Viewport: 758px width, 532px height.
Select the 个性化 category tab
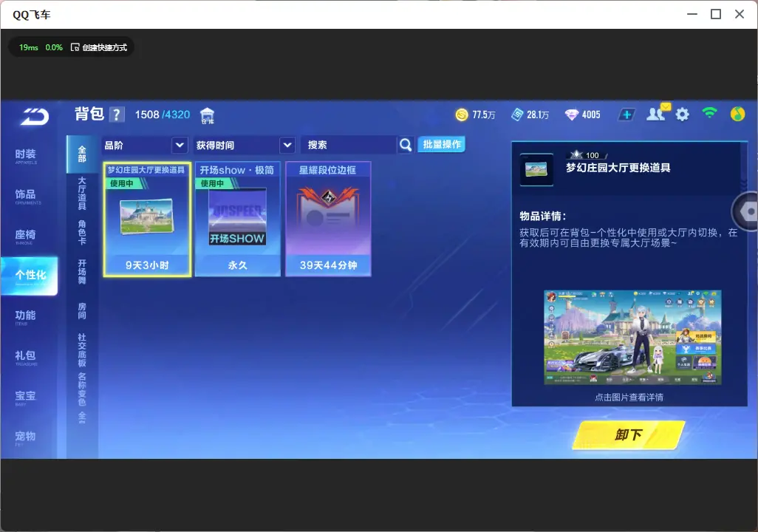tap(30, 276)
